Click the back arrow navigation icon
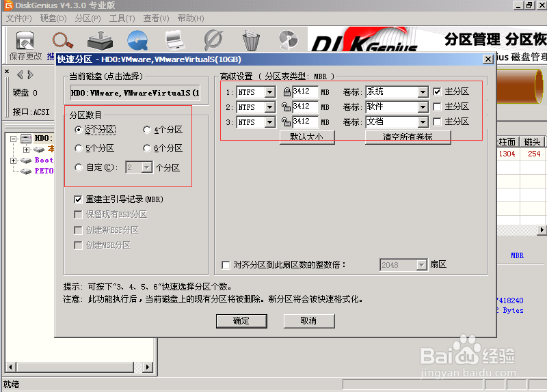The image size is (547, 392). pos(20,74)
